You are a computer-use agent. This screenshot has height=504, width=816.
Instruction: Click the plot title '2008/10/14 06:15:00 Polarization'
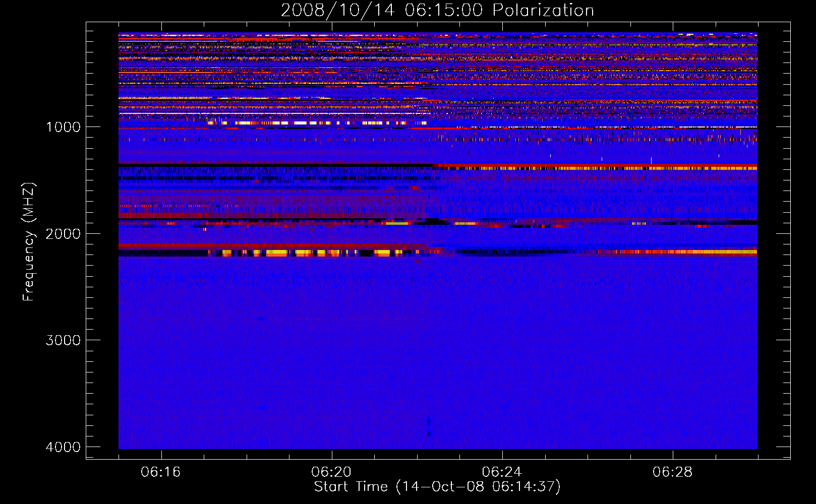point(437,10)
